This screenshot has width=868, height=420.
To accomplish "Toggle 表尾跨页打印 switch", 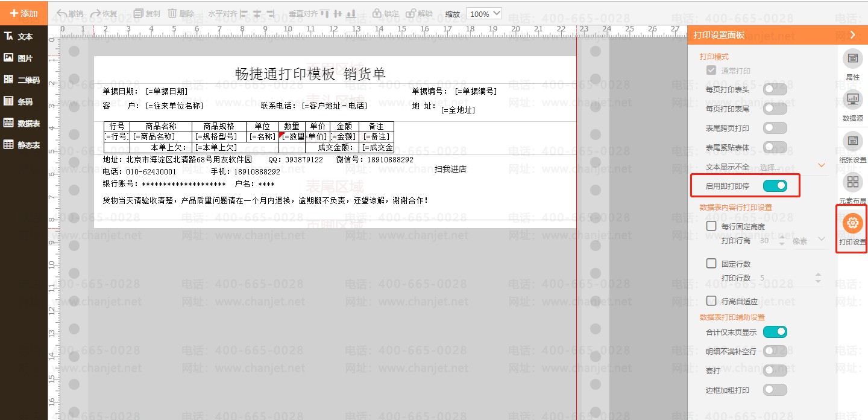I will tap(775, 128).
